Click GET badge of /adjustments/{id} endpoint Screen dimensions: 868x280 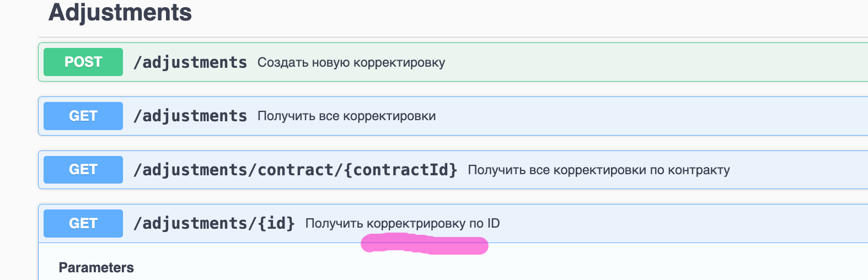point(83,223)
